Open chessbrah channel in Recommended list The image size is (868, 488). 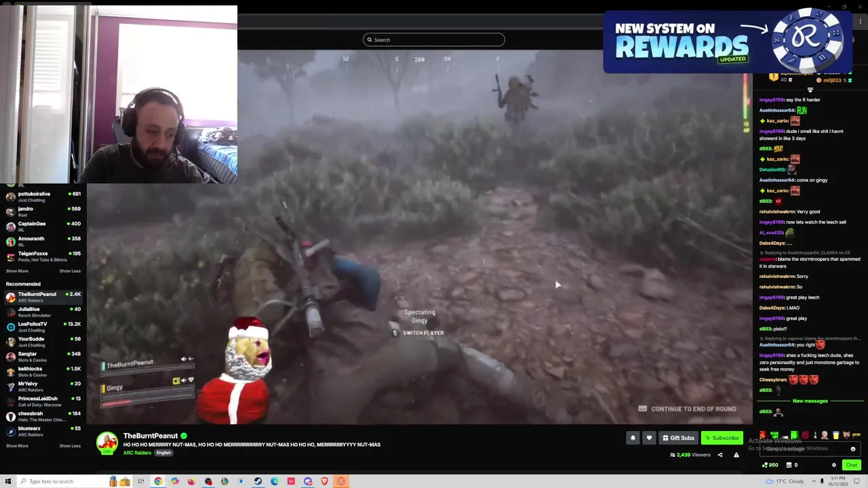click(x=43, y=416)
